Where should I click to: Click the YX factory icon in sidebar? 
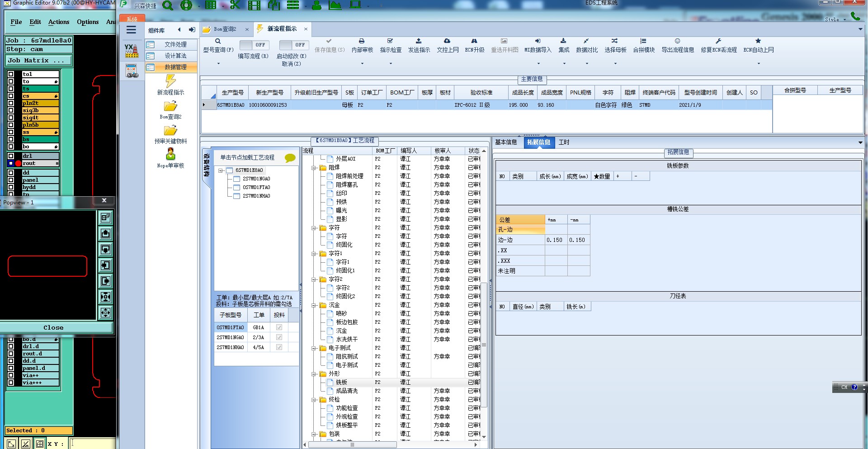tap(132, 51)
